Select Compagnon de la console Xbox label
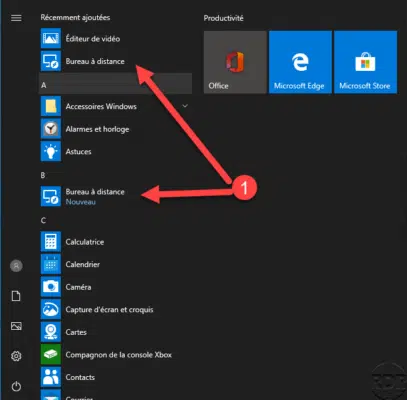This screenshot has width=407, height=400. [119, 355]
